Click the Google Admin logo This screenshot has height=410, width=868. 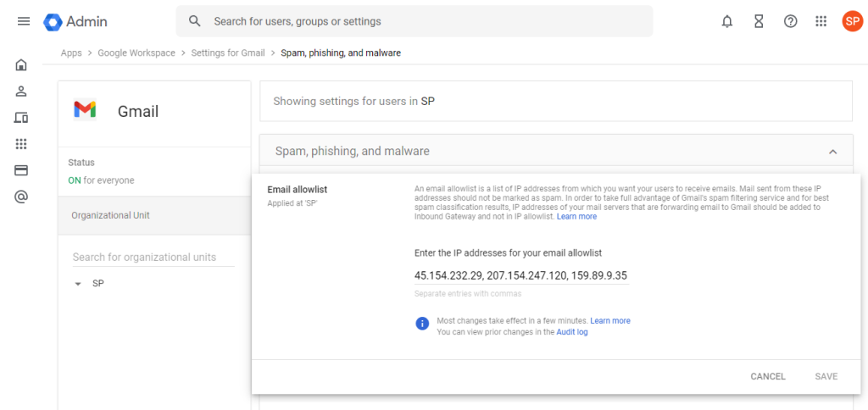click(x=75, y=21)
